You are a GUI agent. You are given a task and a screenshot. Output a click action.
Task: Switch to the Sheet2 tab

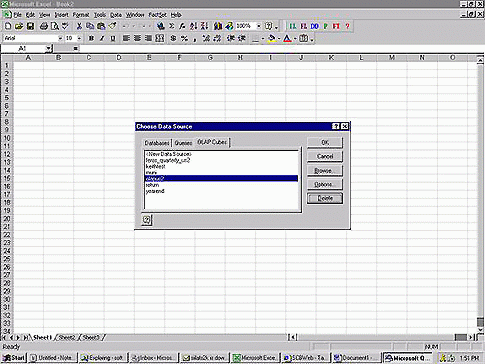pyautogui.click(x=67, y=338)
